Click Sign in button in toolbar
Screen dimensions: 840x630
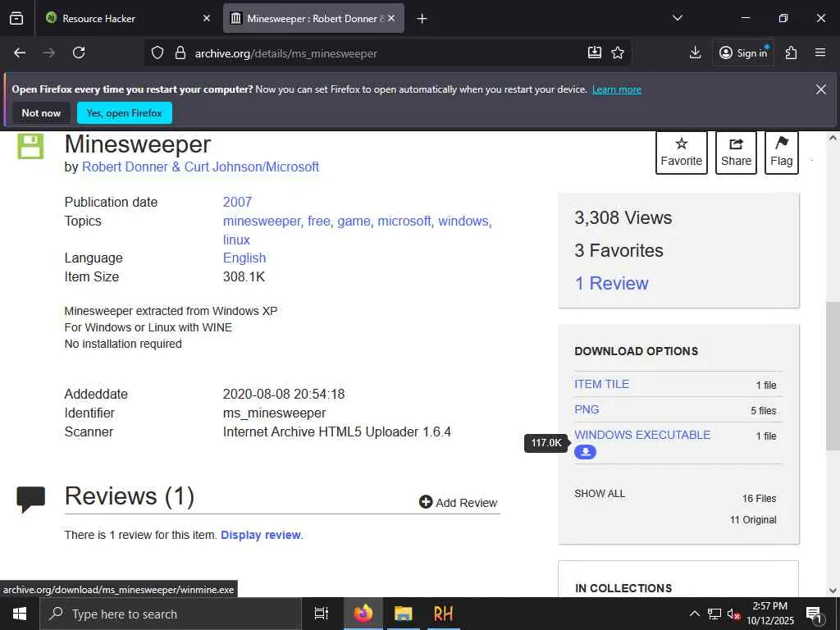click(x=742, y=52)
